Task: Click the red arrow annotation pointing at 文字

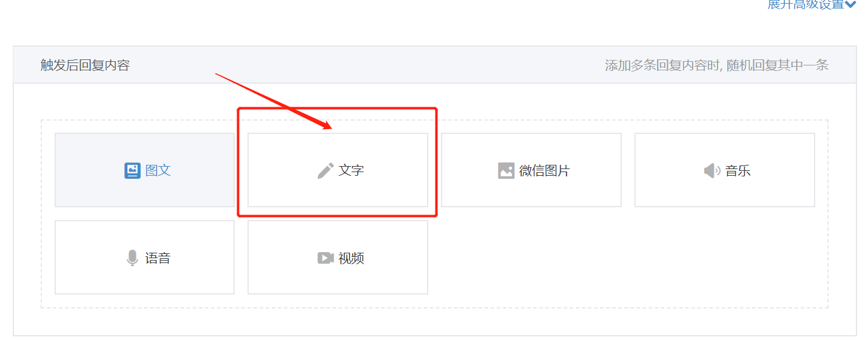Action: (274, 101)
